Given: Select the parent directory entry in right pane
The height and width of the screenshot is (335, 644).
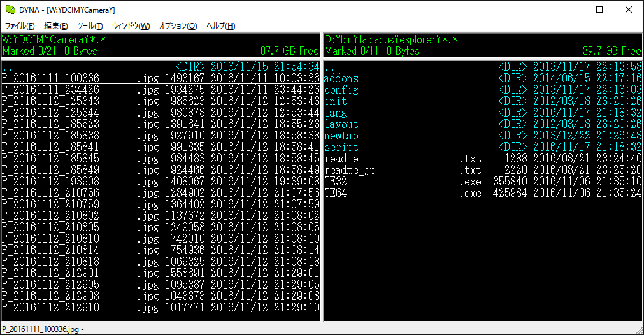Looking at the screenshot, I should point(483,66).
